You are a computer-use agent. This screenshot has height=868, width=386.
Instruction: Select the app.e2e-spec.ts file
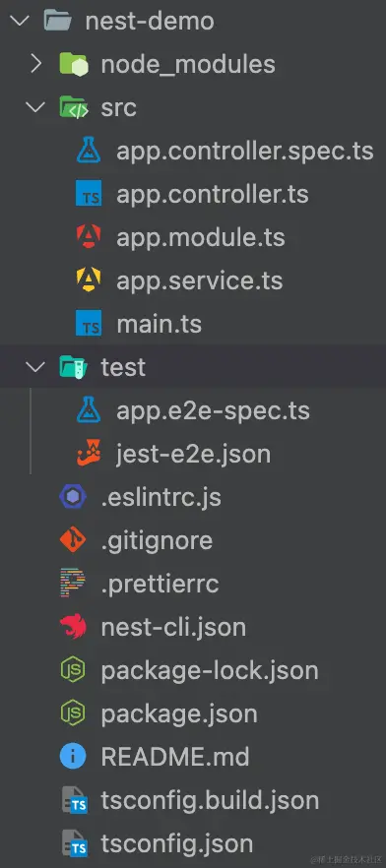(x=213, y=410)
